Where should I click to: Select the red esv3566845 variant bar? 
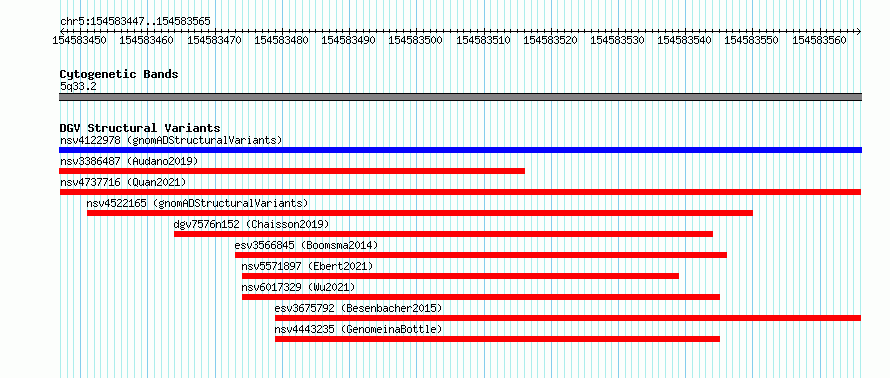tap(481, 255)
